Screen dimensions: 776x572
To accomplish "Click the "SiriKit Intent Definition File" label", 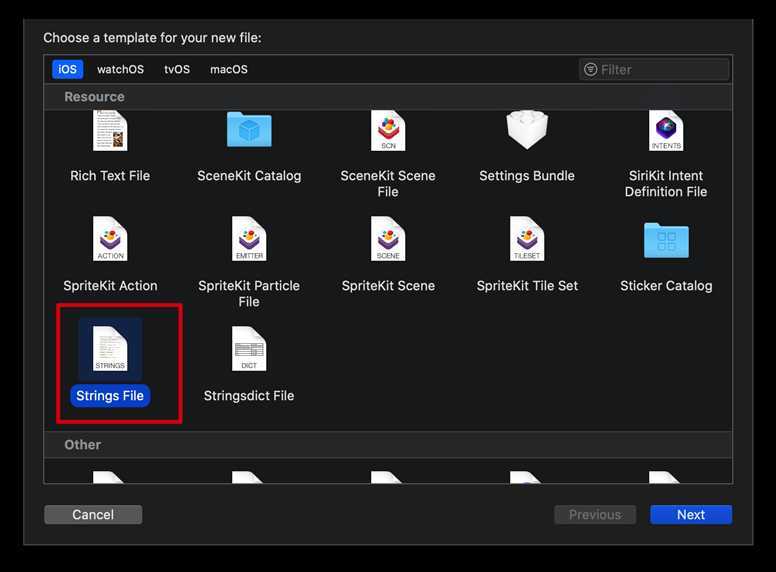I will (666, 184).
